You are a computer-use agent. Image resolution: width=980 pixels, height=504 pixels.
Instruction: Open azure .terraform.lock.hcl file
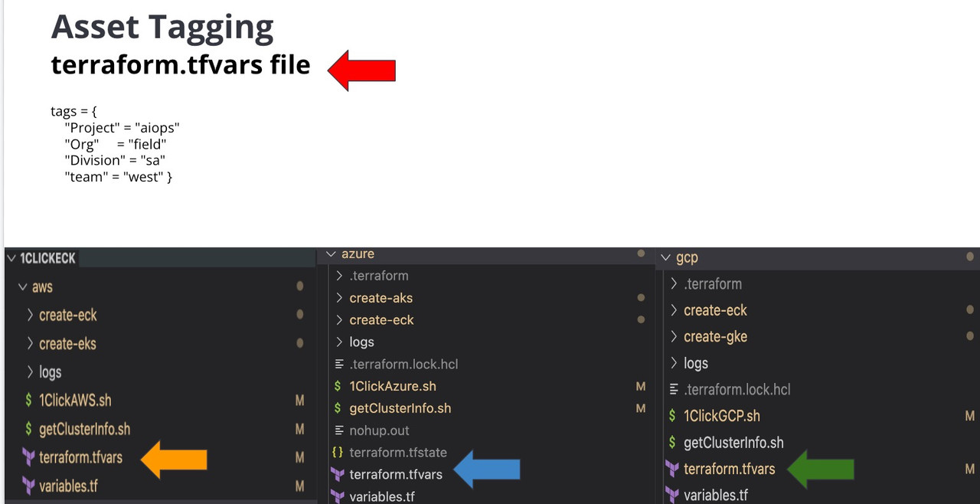(x=403, y=364)
